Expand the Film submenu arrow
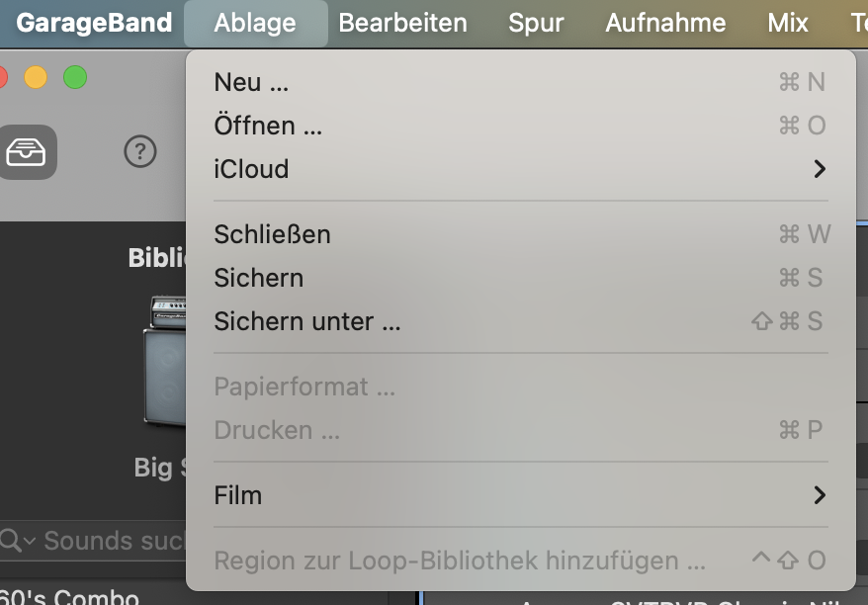 (820, 495)
